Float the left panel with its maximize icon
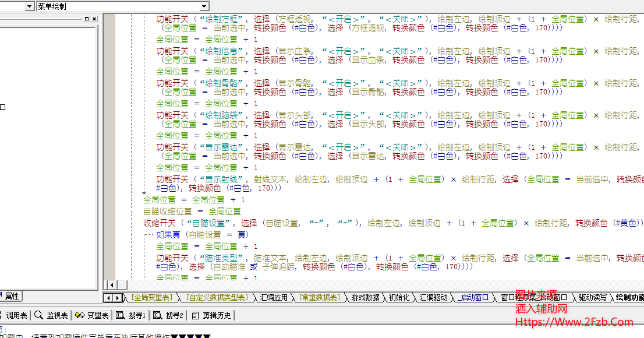 [87, 19]
